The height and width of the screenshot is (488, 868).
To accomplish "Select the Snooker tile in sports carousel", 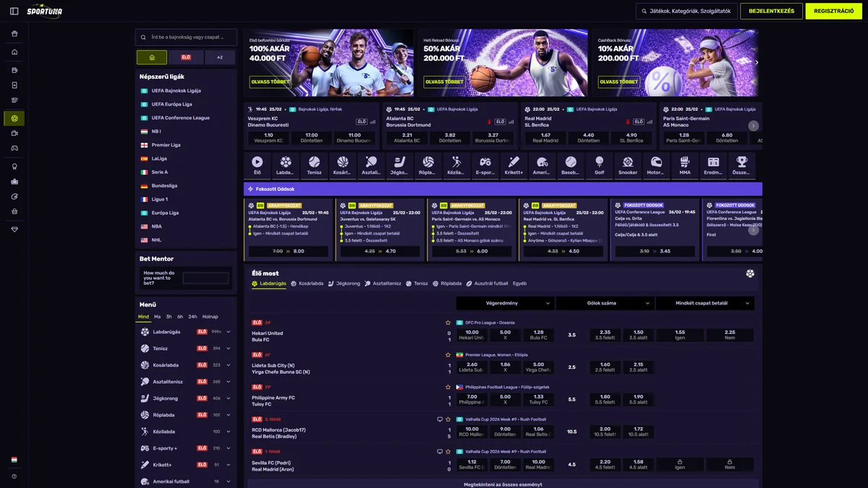I will pyautogui.click(x=628, y=166).
